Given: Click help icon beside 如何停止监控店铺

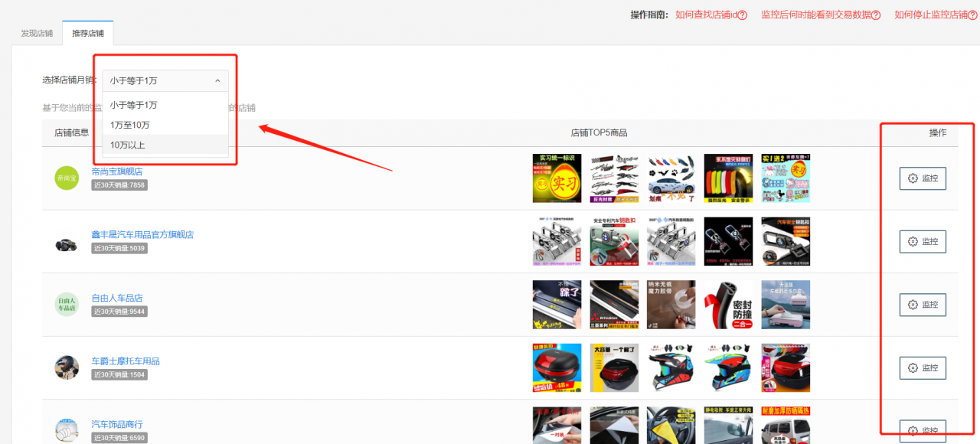Looking at the screenshot, I should [x=973, y=15].
